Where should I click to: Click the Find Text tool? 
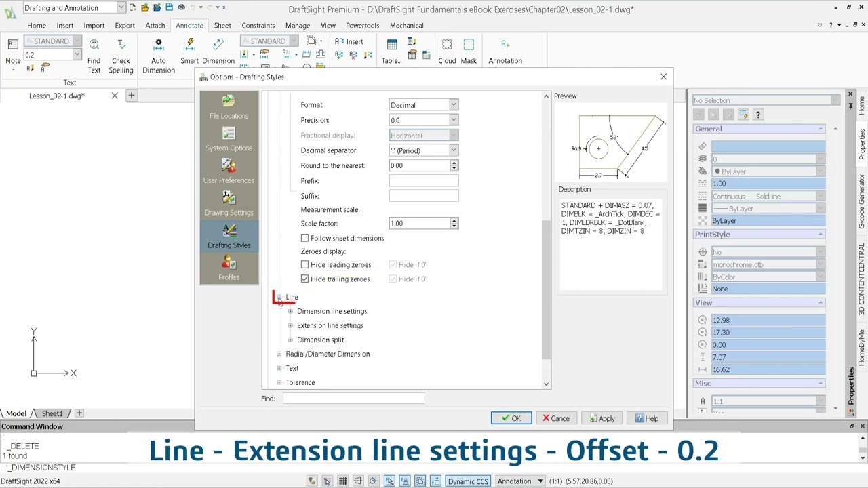(x=94, y=56)
